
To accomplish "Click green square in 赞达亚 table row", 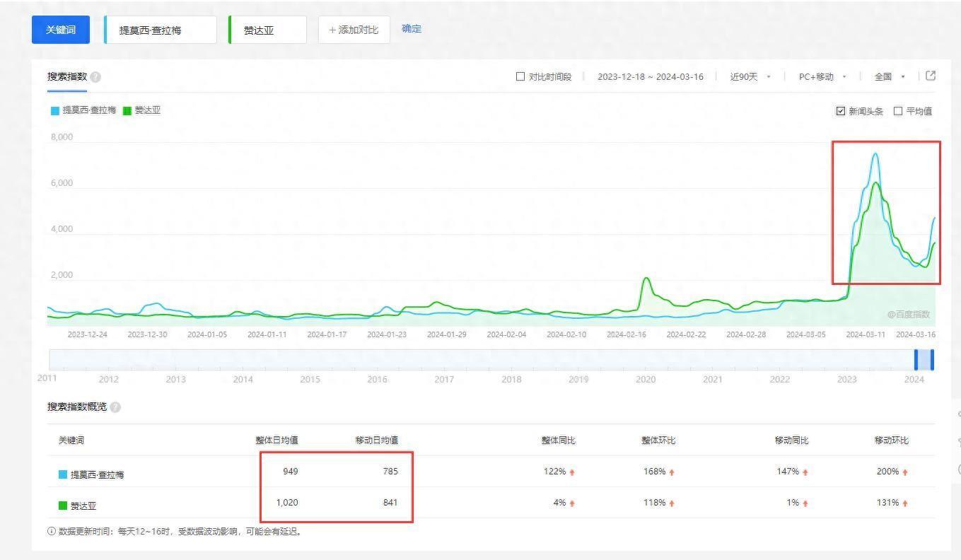I will tap(63, 506).
